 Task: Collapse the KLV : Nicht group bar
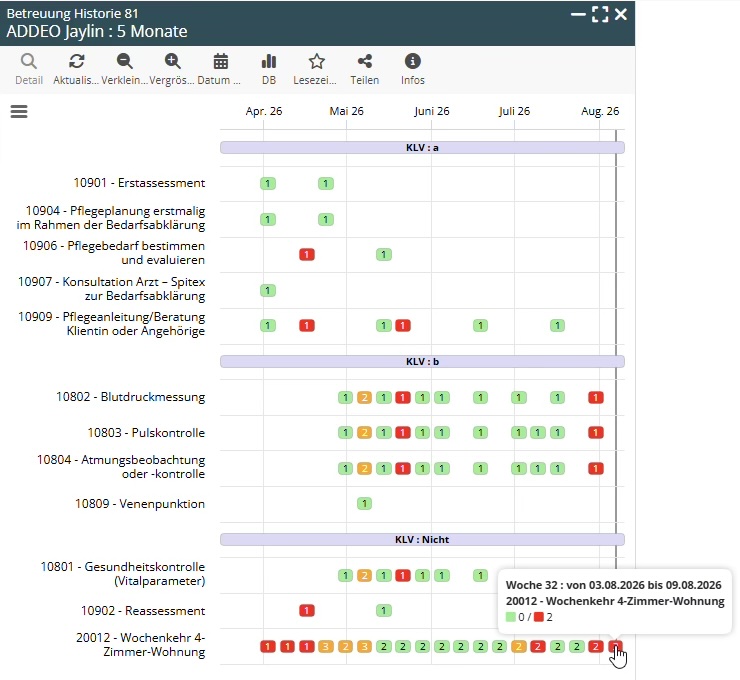pyautogui.click(x=422, y=539)
